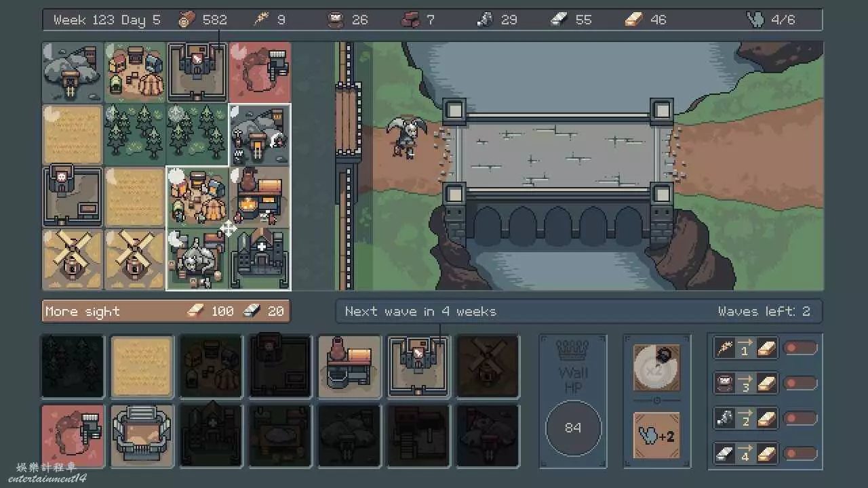Select the forge tile on the town grid
Screen dimensions: 868x488
coord(260,197)
